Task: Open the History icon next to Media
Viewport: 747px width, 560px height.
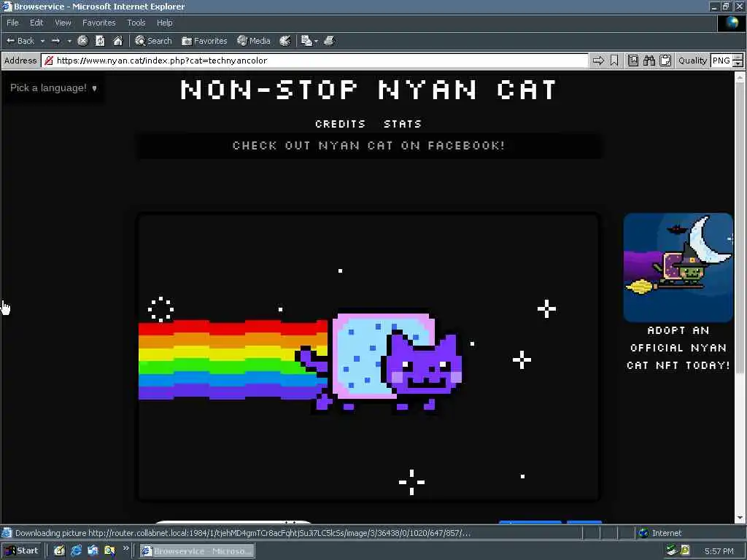Action: coord(285,41)
